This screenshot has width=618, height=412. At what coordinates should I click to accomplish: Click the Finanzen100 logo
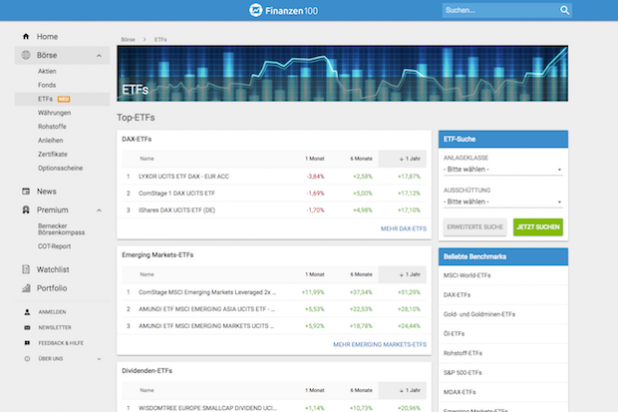tap(283, 10)
